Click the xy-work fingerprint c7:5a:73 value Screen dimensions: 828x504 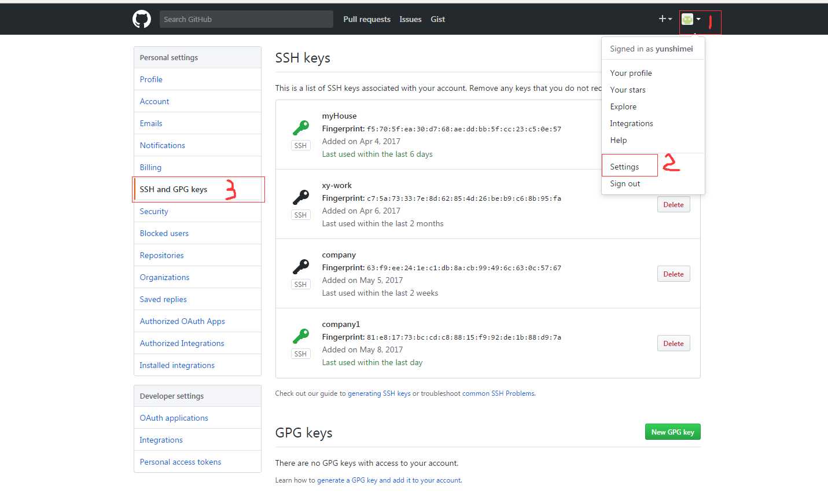coord(464,198)
